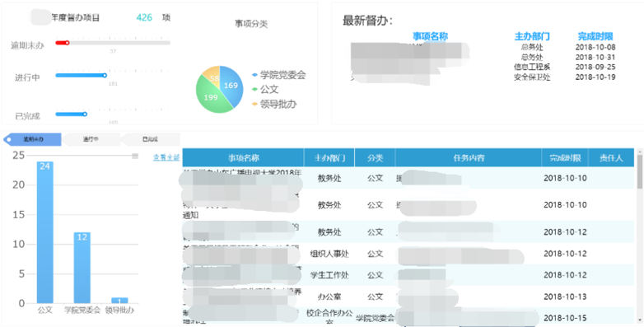The height and width of the screenshot is (327, 644).
Task: Switch to the 进行中 tab
Action: pos(91,139)
